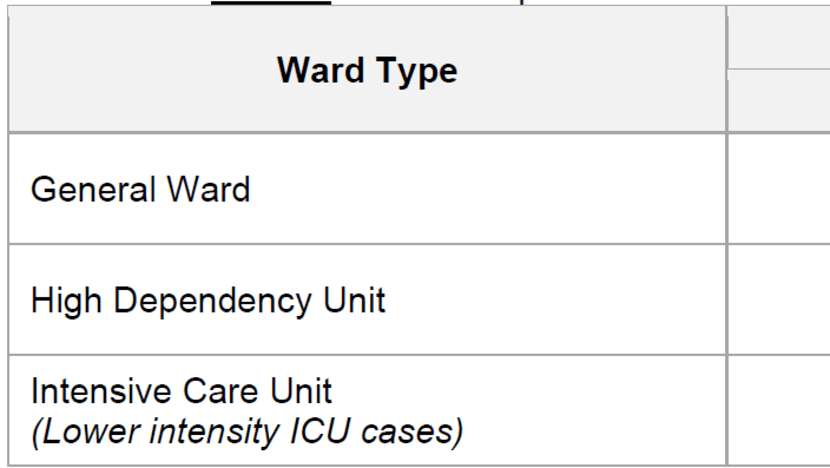Click empty cell beside High Dependency Unit
This screenshot has width=830, height=468.
click(780, 299)
